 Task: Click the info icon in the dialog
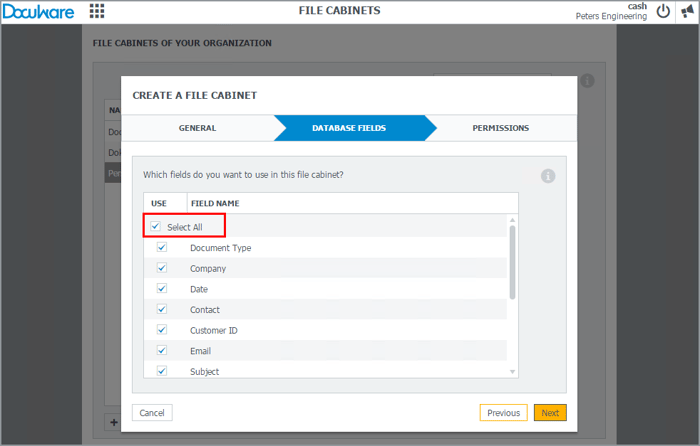(x=548, y=176)
